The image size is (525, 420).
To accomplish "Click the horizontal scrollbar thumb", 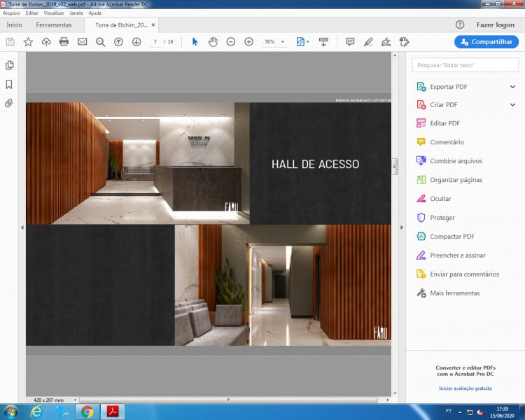I will tap(228, 400).
